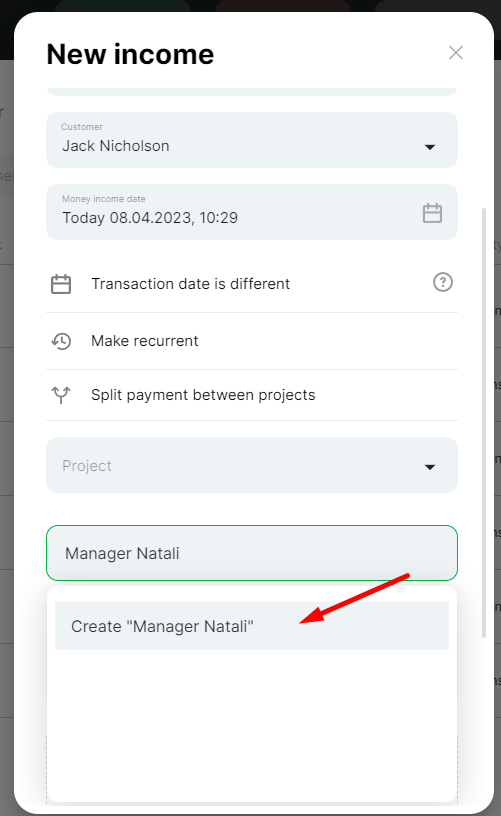Select Create "Manager Natali" option

pos(252,626)
